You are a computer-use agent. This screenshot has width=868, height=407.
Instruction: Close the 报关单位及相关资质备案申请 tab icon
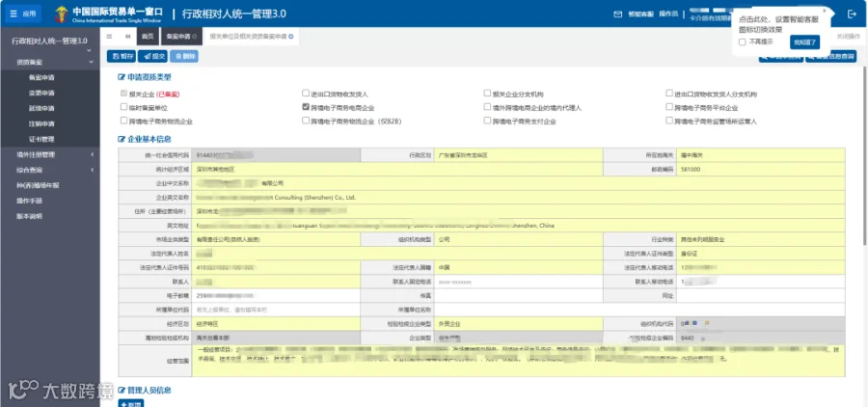(290, 37)
